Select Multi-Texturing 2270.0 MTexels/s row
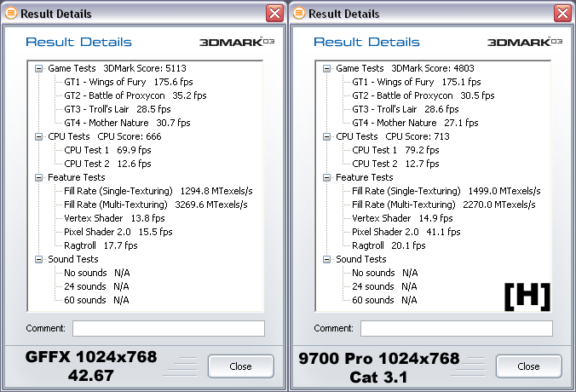576x392 pixels. point(444,205)
